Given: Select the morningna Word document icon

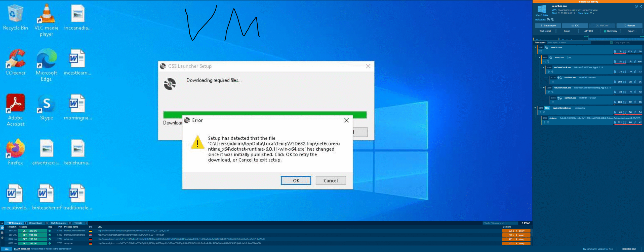Looking at the screenshot, I should [x=77, y=107].
